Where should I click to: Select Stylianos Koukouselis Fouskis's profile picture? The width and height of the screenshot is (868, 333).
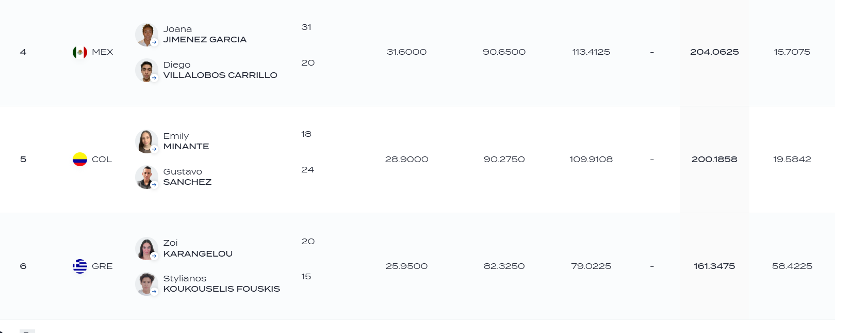pos(146,284)
